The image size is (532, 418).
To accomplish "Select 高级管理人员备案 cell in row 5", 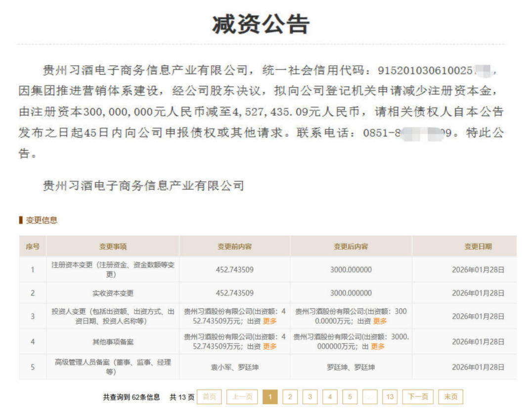I will click(x=113, y=367).
